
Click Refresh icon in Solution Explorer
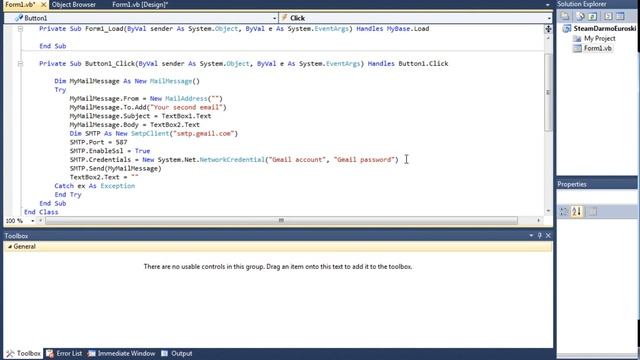click(x=593, y=16)
